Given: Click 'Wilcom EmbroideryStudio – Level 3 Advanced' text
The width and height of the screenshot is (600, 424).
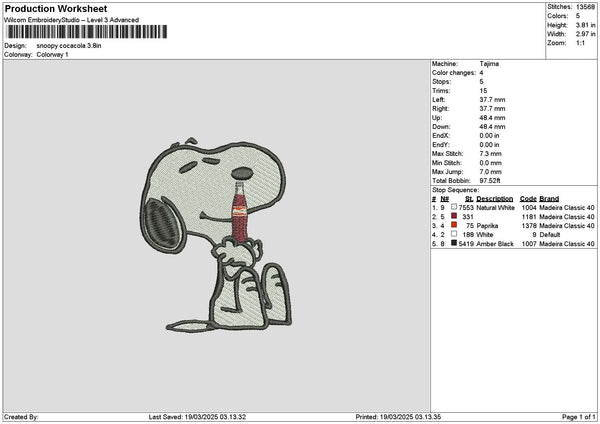Looking at the screenshot, I should click(72, 20).
